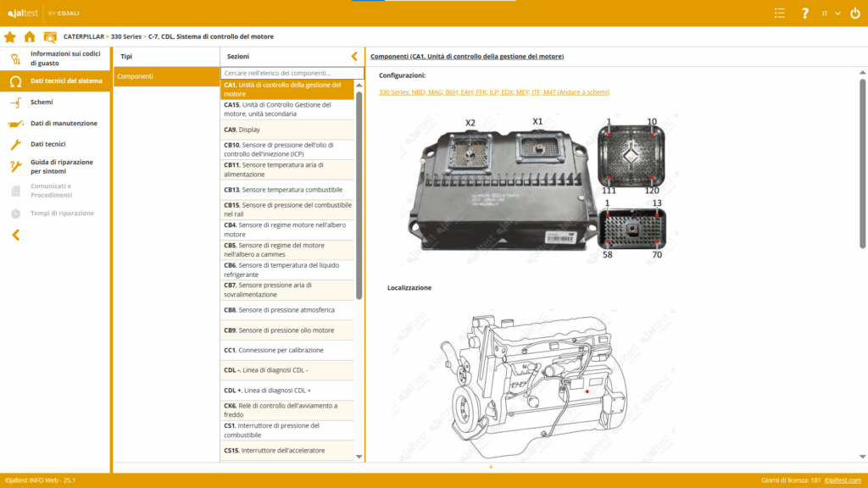
Task: Click the Tempi di riparazione clock icon
Action: [x=15, y=213]
